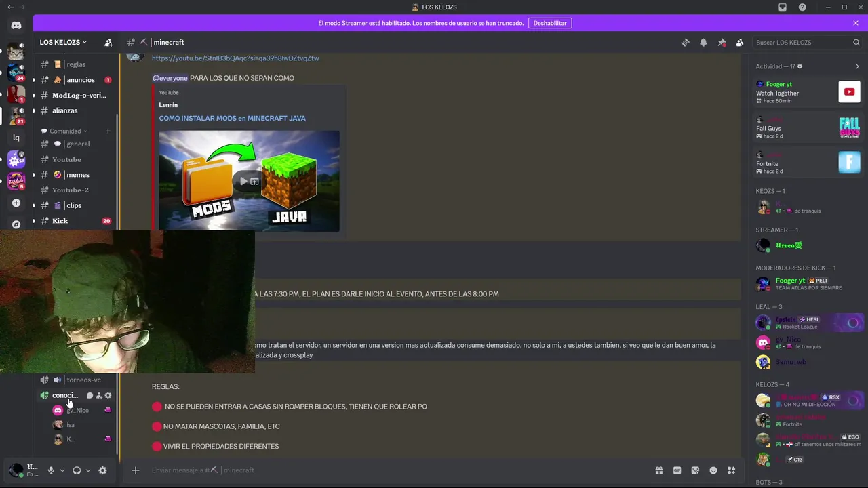Open Epstein member playing Rocket League

(808, 323)
